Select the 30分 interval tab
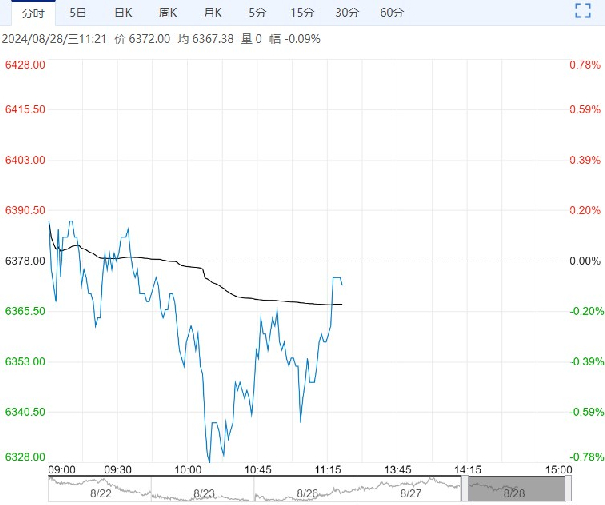Screen dimensions: 605x505 (347, 13)
